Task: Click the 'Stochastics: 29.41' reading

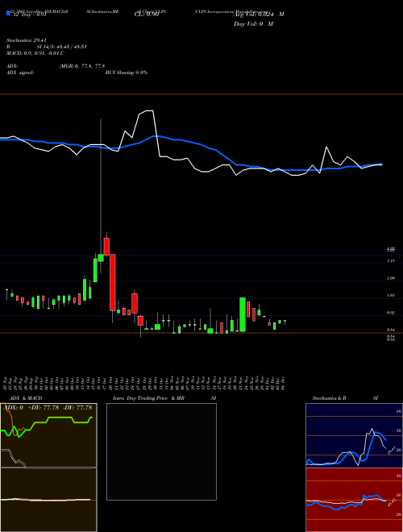Action: click(x=26, y=40)
